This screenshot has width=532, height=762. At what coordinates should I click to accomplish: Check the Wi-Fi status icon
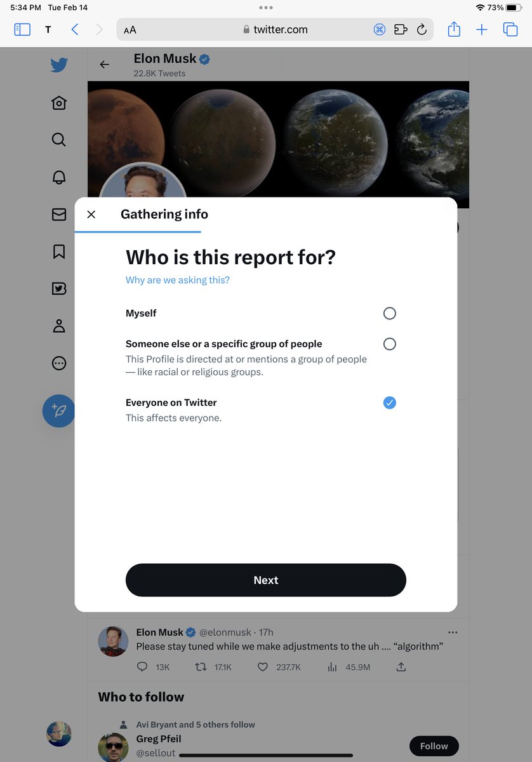pyautogui.click(x=480, y=8)
